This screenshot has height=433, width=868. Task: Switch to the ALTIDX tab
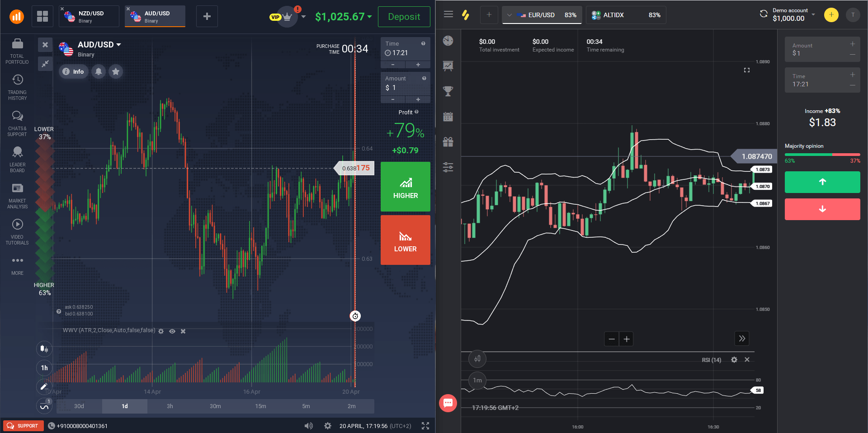(626, 15)
